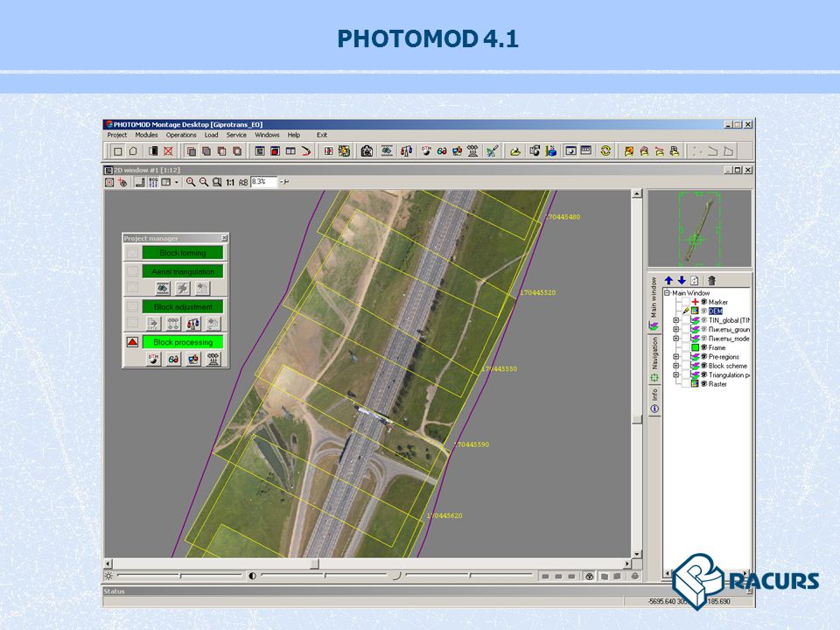Click the Block adjustment stage button
The image size is (840, 630).
[x=183, y=307]
